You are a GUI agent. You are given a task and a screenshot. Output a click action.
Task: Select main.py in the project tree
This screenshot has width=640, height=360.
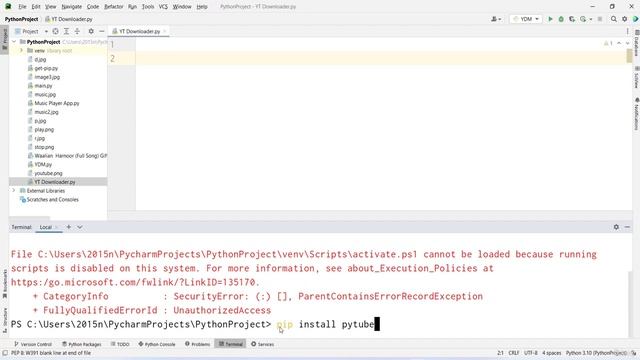(43, 86)
